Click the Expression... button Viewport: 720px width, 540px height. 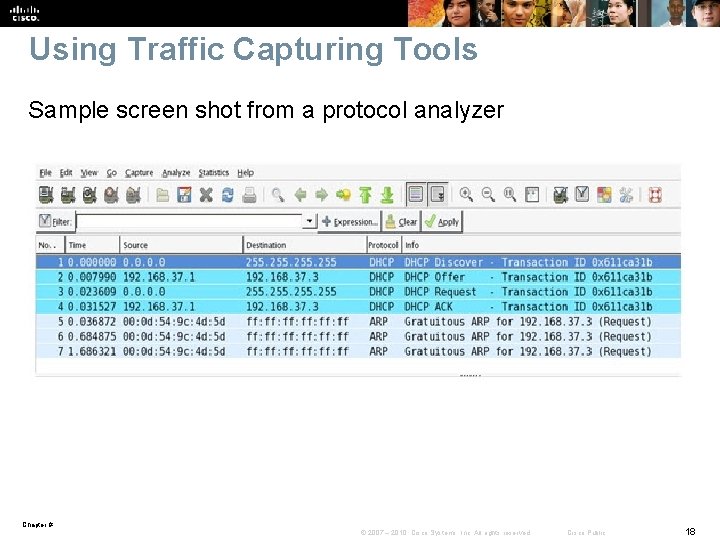(350, 222)
